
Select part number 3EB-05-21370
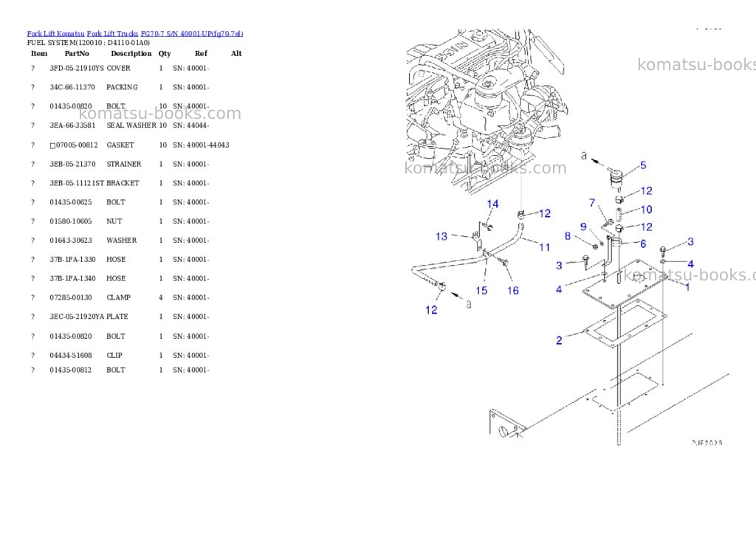[72, 164]
